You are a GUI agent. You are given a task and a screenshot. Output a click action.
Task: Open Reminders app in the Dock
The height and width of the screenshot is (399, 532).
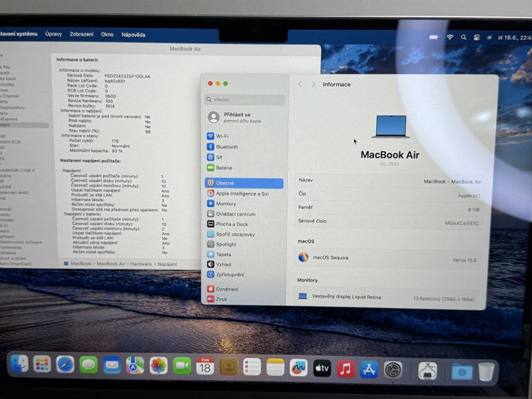[252, 367]
